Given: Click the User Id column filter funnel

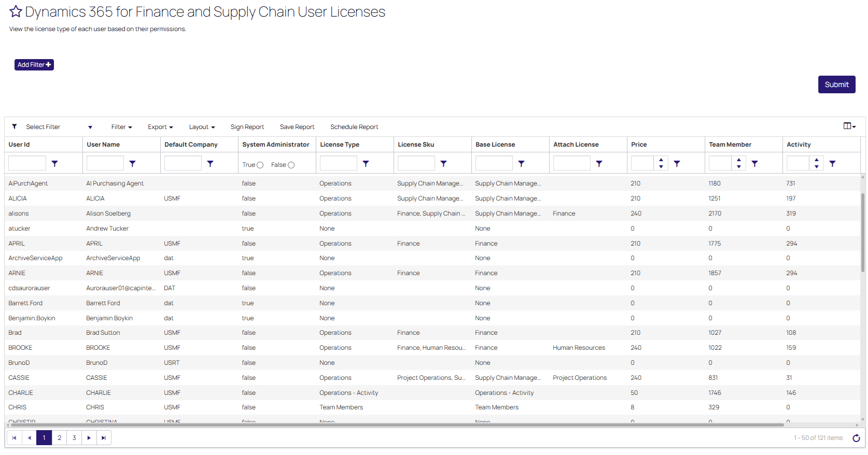Looking at the screenshot, I should (54, 164).
